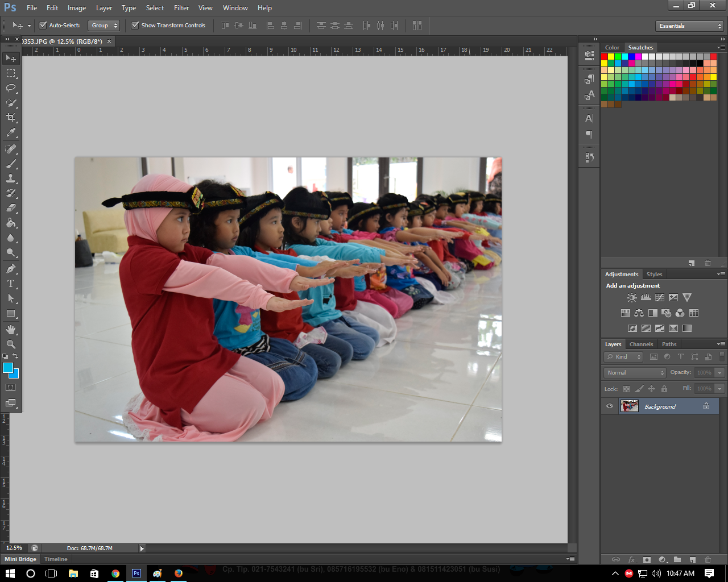Select the Hand tool
The width and height of the screenshot is (728, 582).
10,329
